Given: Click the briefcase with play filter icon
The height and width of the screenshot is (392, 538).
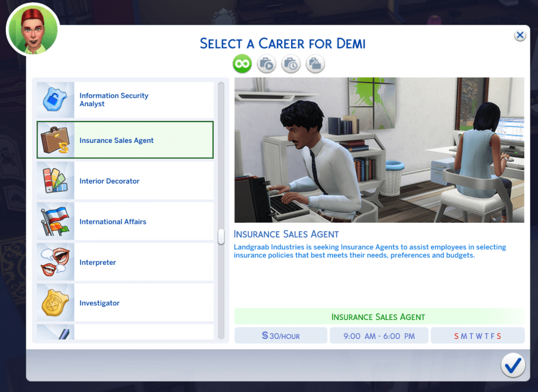Looking at the screenshot, I should click(266, 64).
